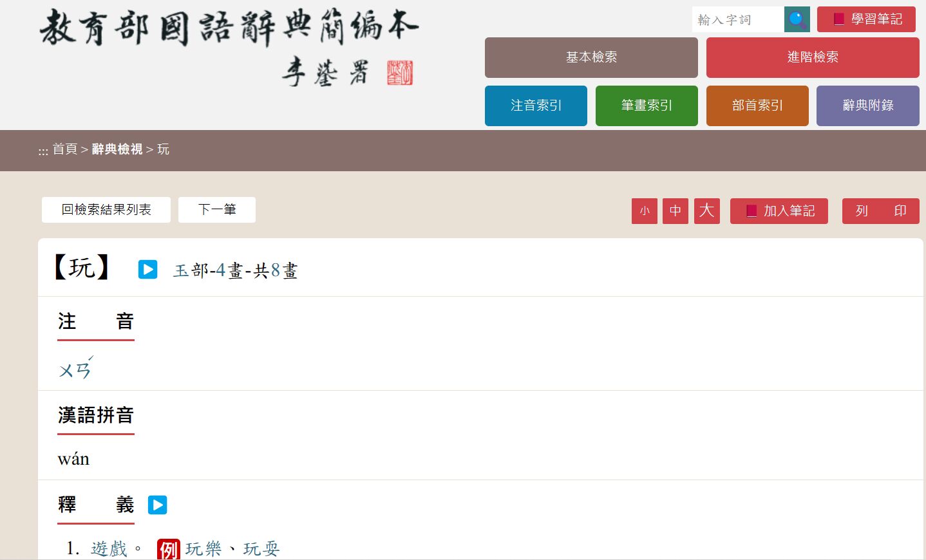This screenshot has width=926, height=560.
Task: Set font size to small 小
Action: tap(644, 211)
